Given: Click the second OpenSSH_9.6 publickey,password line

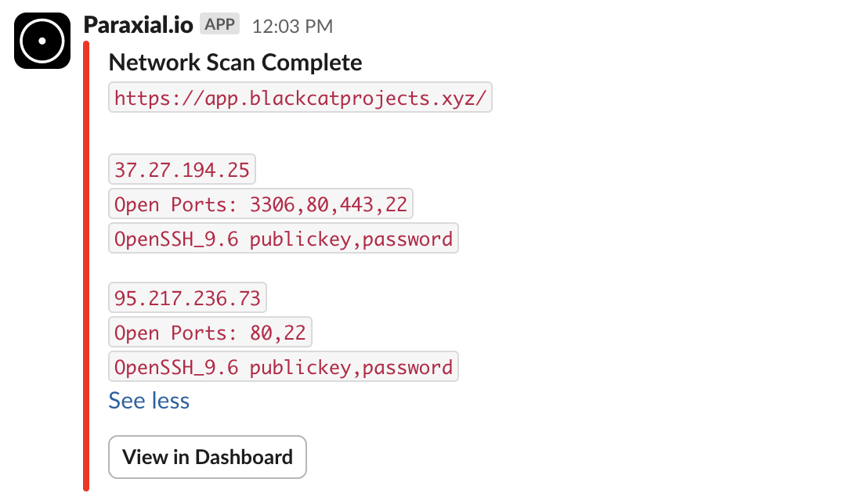Looking at the screenshot, I should click(284, 366).
